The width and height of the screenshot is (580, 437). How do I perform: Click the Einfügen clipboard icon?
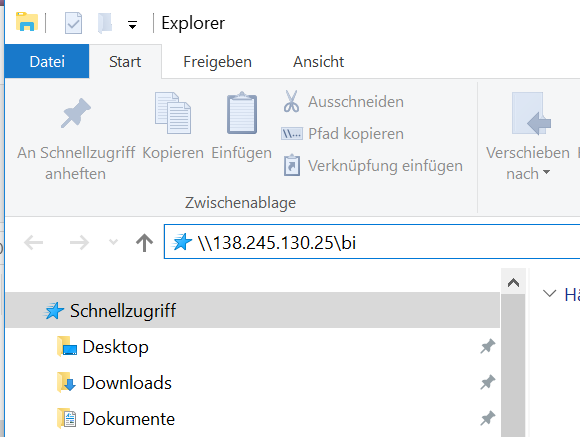242,112
